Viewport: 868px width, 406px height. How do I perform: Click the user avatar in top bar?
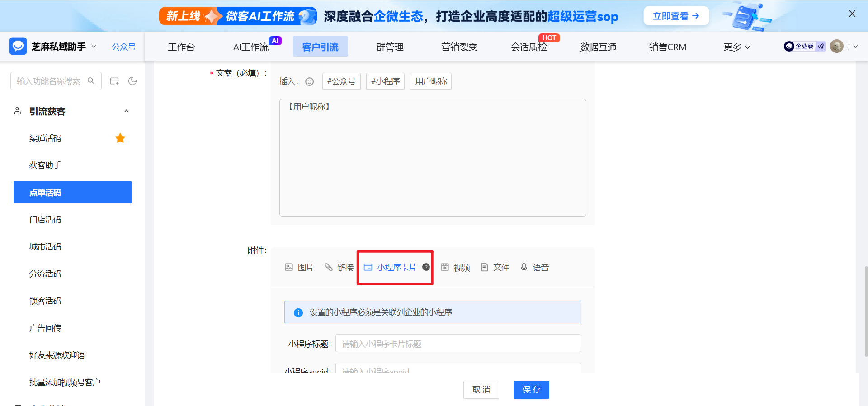pyautogui.click(x=837, y=46)
